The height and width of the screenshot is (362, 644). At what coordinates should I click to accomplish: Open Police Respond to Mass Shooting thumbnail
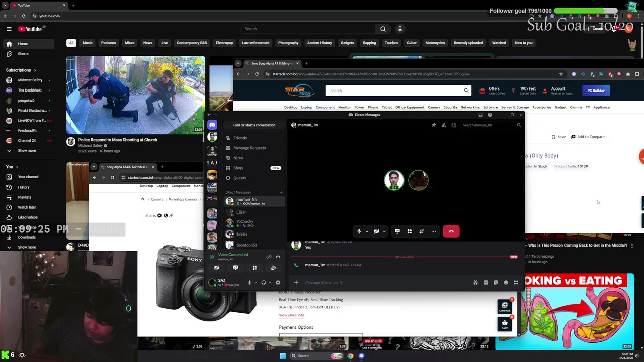[136, 95]
